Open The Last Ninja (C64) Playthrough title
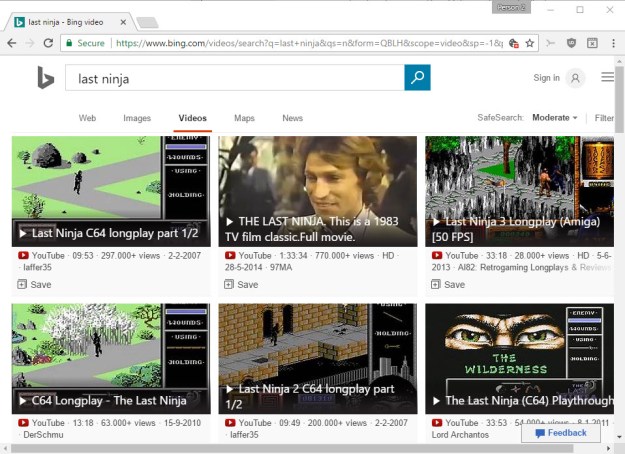The width and height of the screenshot is (625, 454). click(529, 401)
